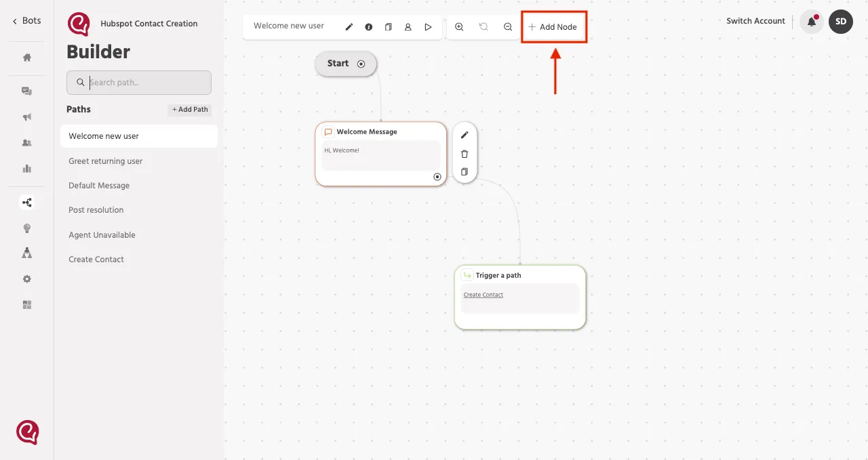This screenshot has width=868, height=460.
Task: Select the Welcome new user path
Action: [139, 136]
